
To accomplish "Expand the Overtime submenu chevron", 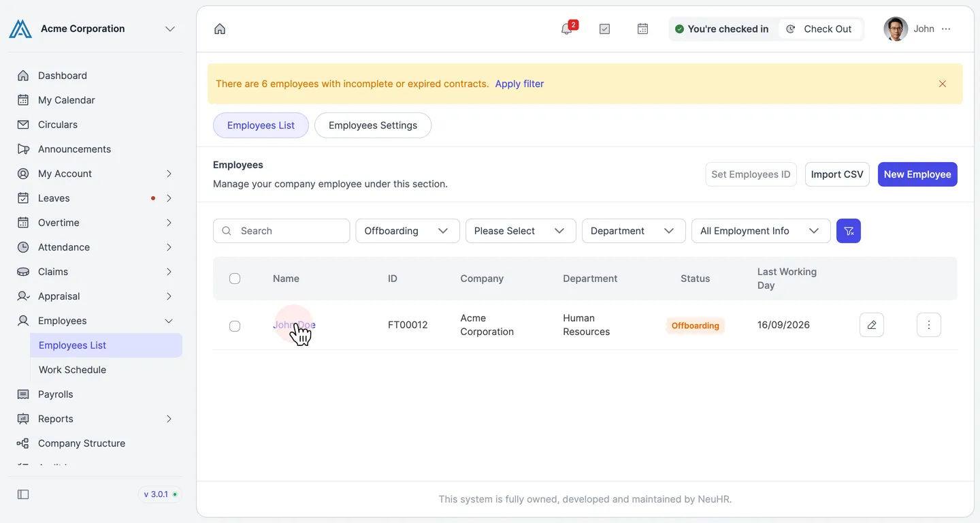I will click(169, 223).
